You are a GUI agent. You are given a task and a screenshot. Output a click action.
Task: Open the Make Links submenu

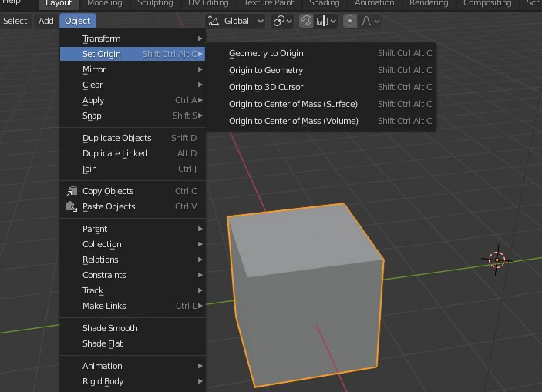(x=133, y=306)
